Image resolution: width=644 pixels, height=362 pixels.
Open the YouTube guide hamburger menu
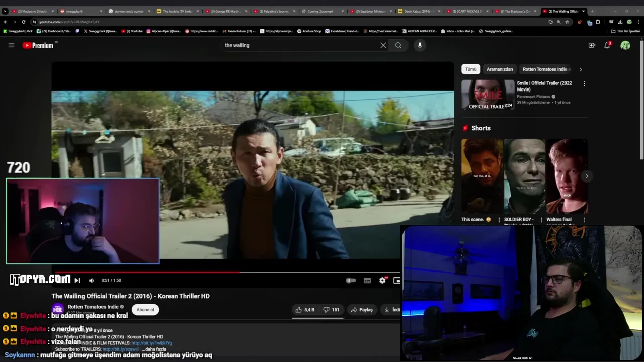[11, 45]
